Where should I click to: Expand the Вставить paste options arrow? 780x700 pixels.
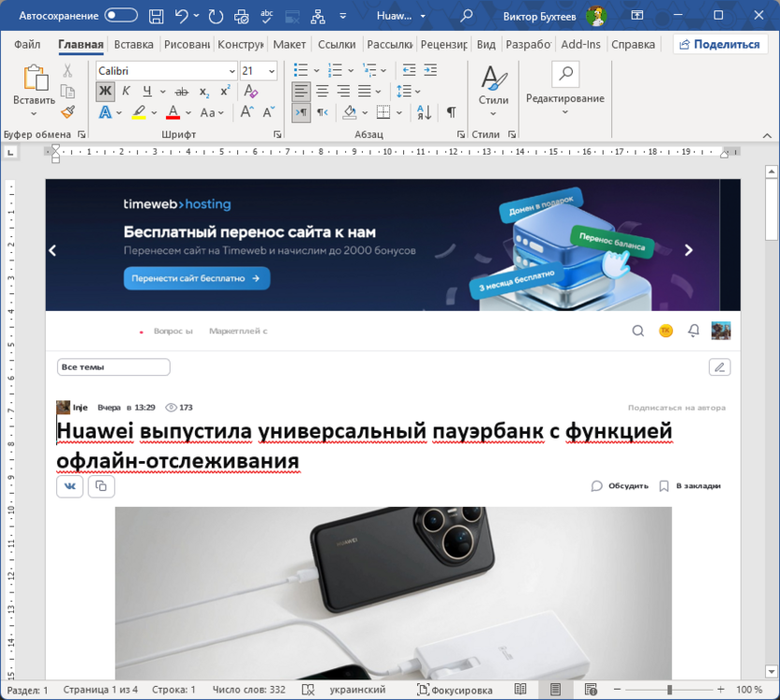pos(34,113)
